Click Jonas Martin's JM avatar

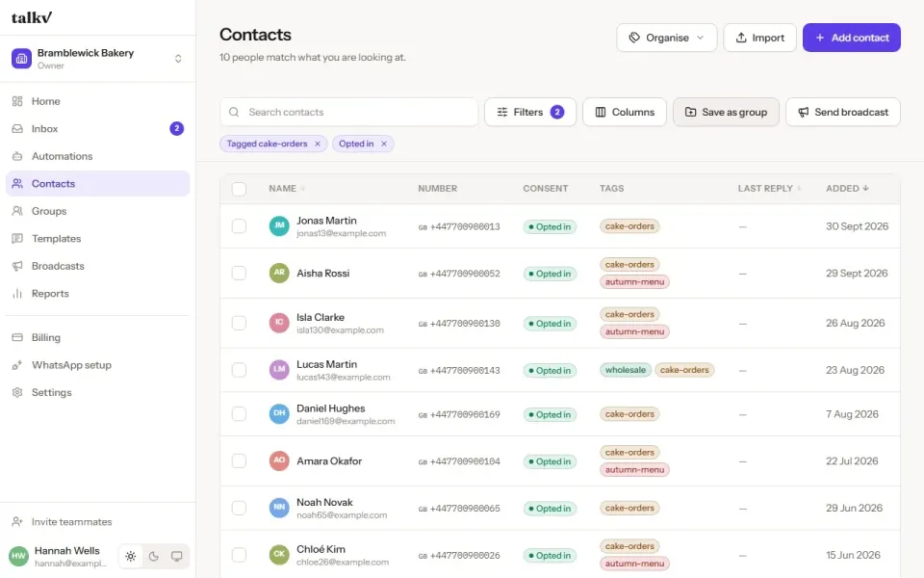click(279, 226)
